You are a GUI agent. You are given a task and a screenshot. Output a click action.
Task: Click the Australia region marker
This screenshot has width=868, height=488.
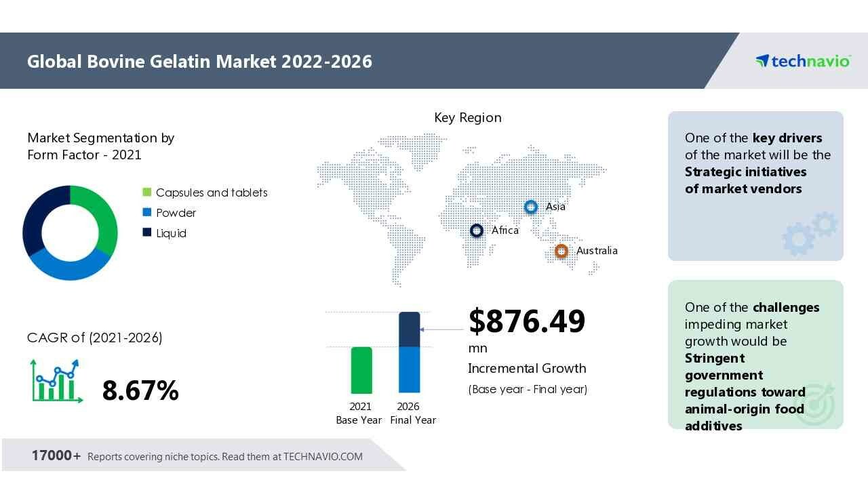[561, 251]
